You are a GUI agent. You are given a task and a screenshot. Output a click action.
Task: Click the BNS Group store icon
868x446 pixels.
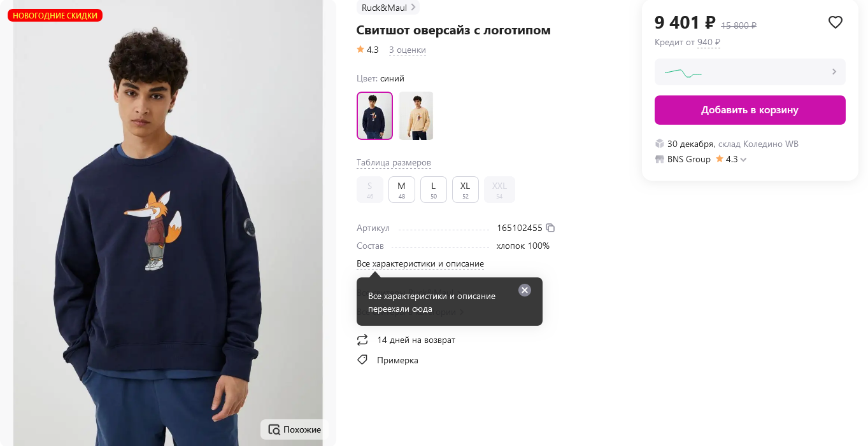(660, 160)
